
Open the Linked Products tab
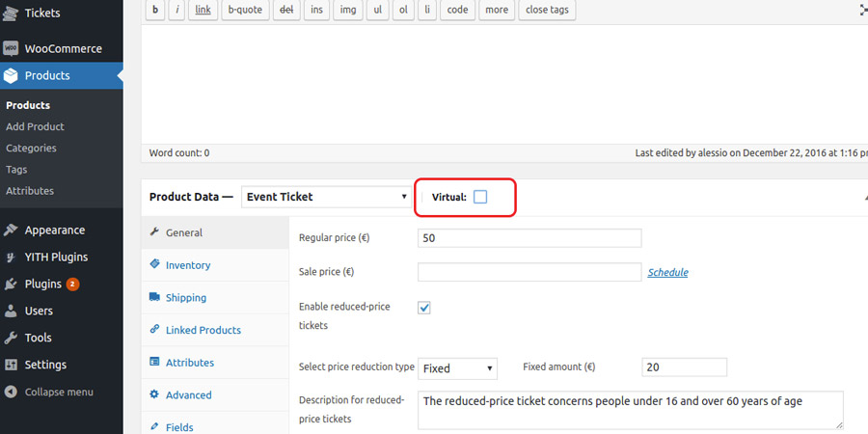click(203, 330)
